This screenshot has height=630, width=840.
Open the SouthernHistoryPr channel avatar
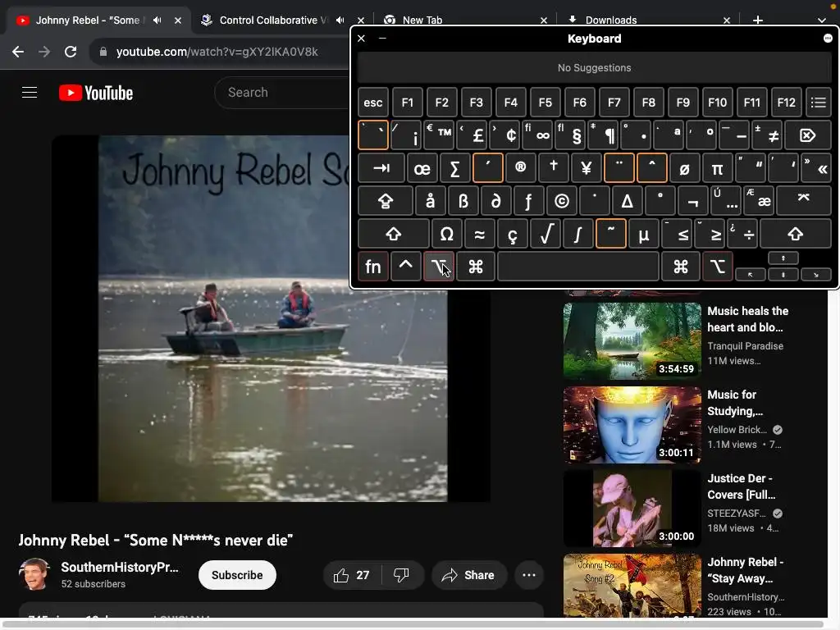tap(34, 574)
